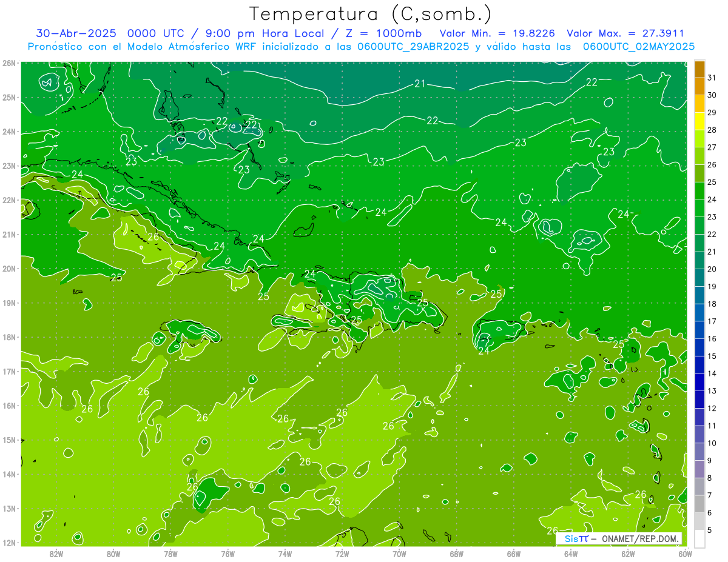Click the '26N' latitude axis label

point(9,63)
